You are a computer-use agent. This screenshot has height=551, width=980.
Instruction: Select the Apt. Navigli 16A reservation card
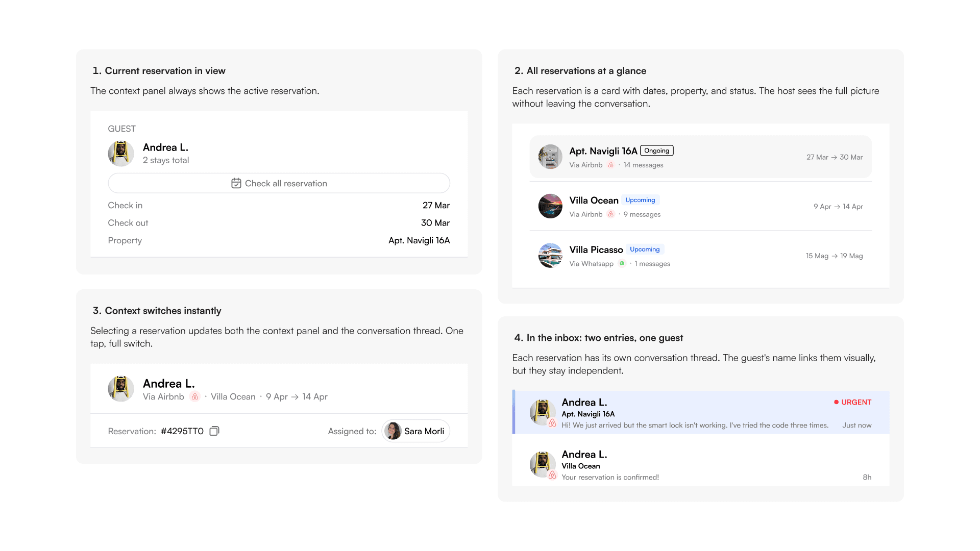tap(700, 157)
